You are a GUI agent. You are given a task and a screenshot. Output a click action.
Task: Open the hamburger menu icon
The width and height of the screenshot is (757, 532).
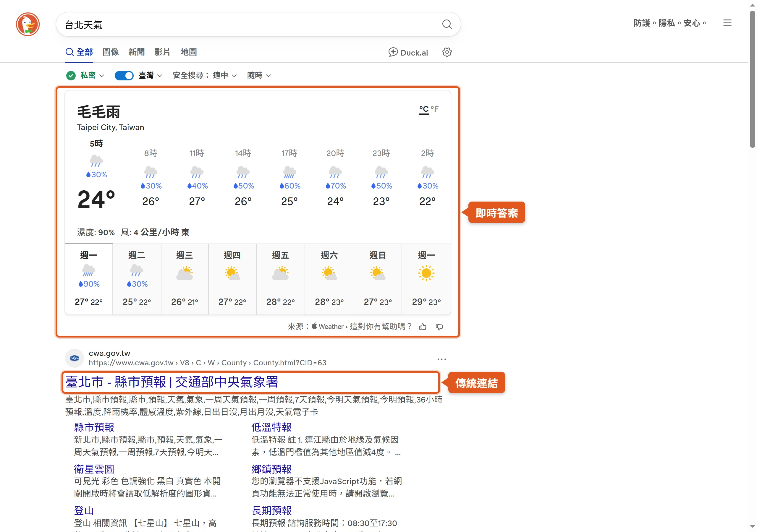pyautogui.click(x=727, y=23)
